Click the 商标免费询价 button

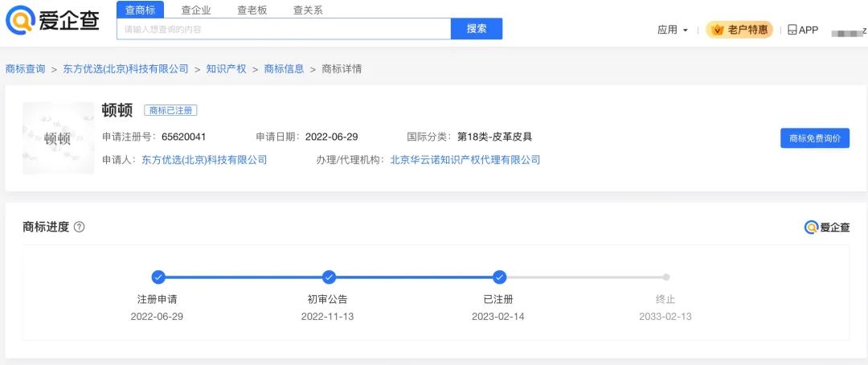(x=814, y=138)
